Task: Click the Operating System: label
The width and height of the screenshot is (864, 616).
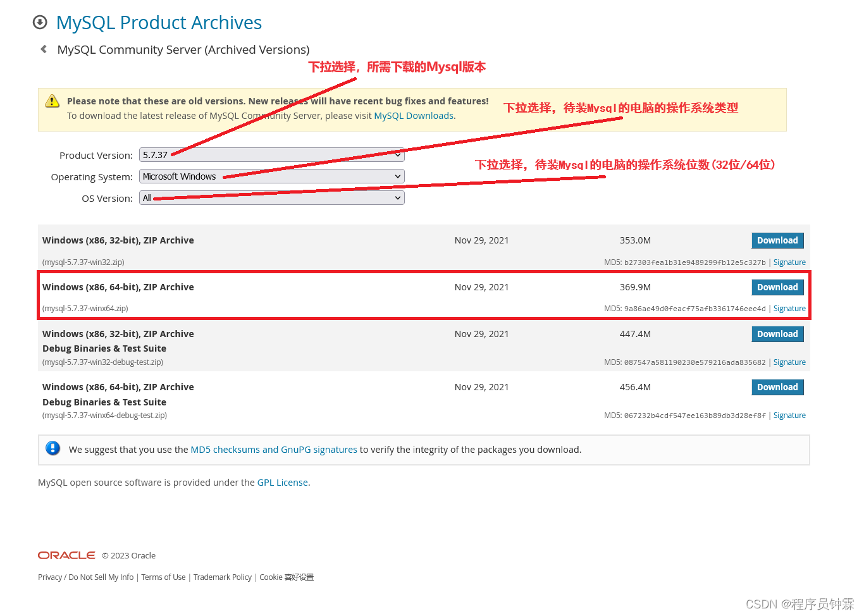Action: [x=92, y=177]
